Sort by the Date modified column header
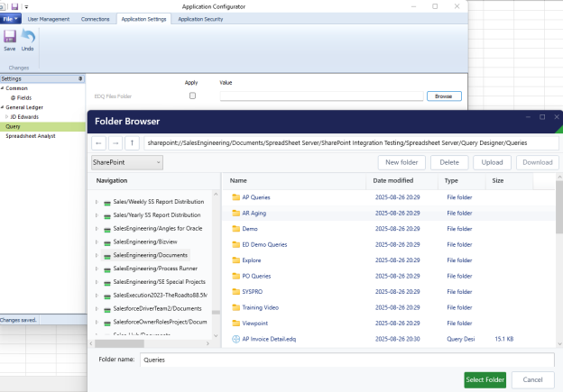The width and height of the screenshot is (563, 392). 393,181
